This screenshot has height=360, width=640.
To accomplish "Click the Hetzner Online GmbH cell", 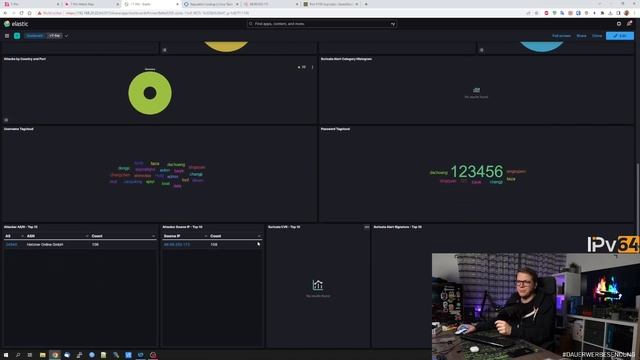I will click(45, 244).
